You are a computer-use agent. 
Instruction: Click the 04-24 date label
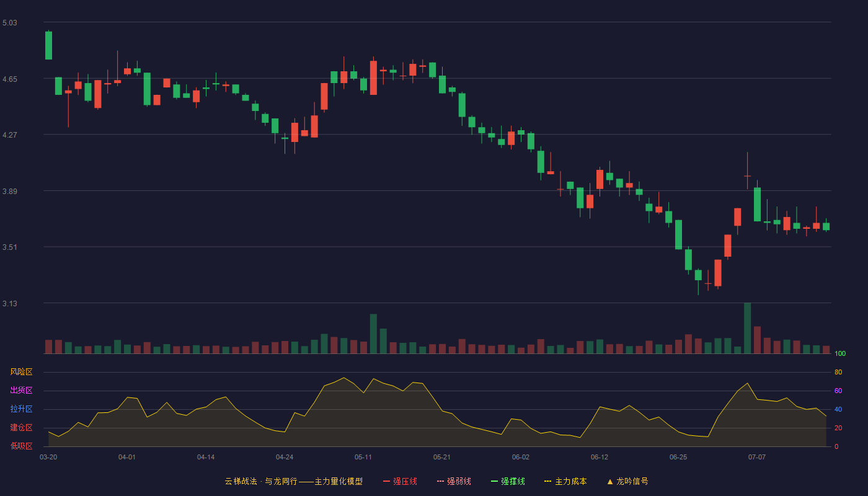click(x=285, y=457)
